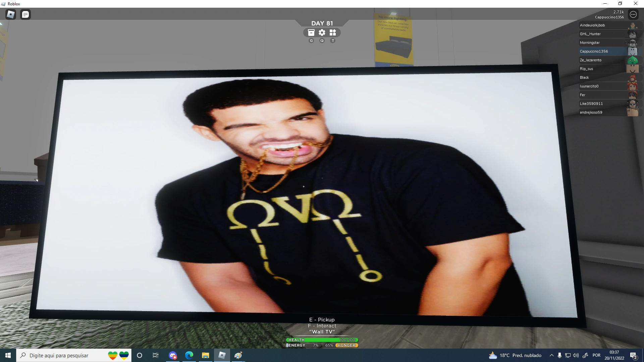Click the three-dot more options icon
The width and height of the screenshot is (644, 362).
tap(633, 14)
